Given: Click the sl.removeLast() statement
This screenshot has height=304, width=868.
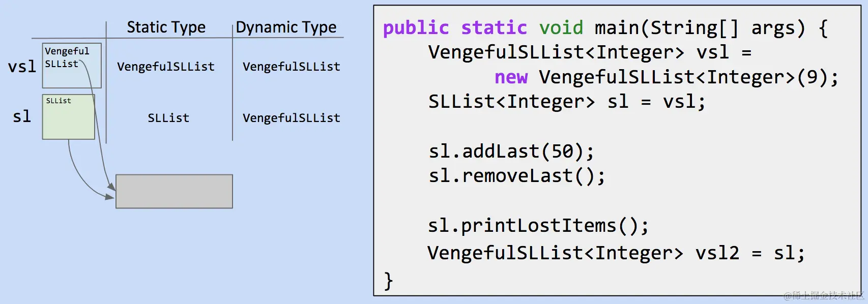Looking at the screenshot, I should tap(517, 176).
